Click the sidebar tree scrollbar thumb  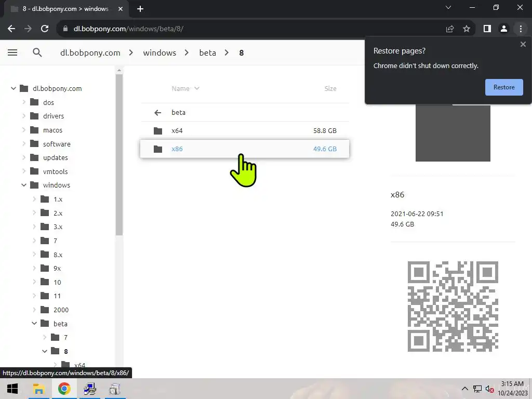point(119,155)
